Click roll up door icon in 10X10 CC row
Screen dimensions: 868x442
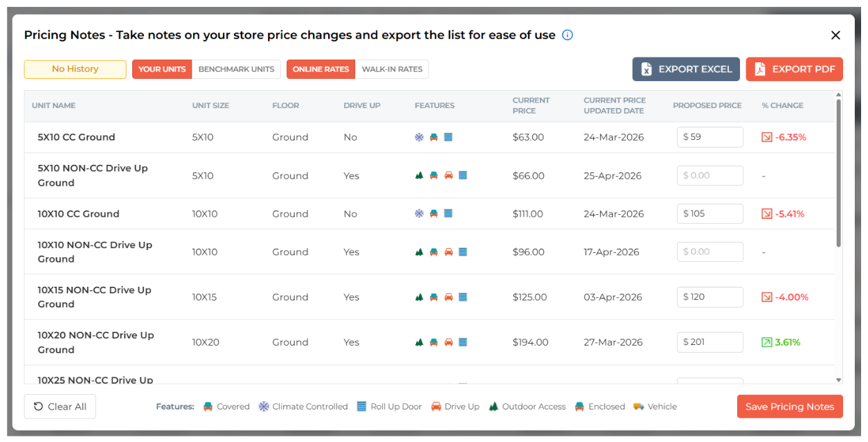pos(448,214)
